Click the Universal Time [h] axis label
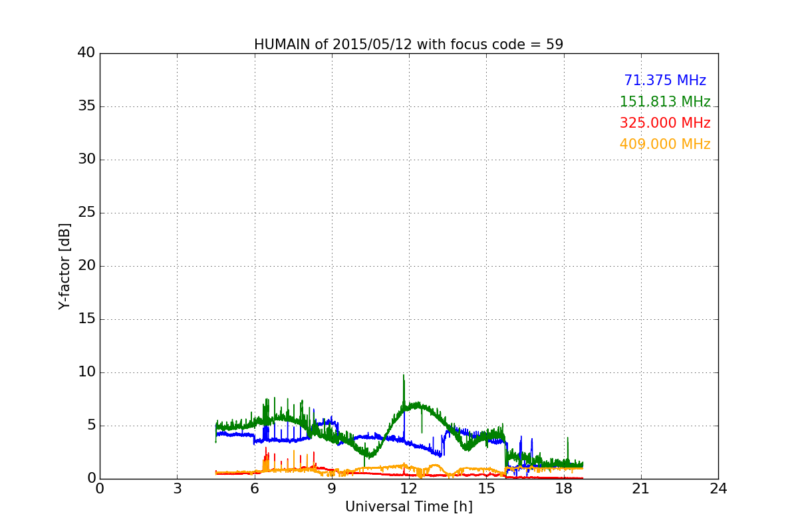Screen dimensions: 798x532 coord(409,507)
